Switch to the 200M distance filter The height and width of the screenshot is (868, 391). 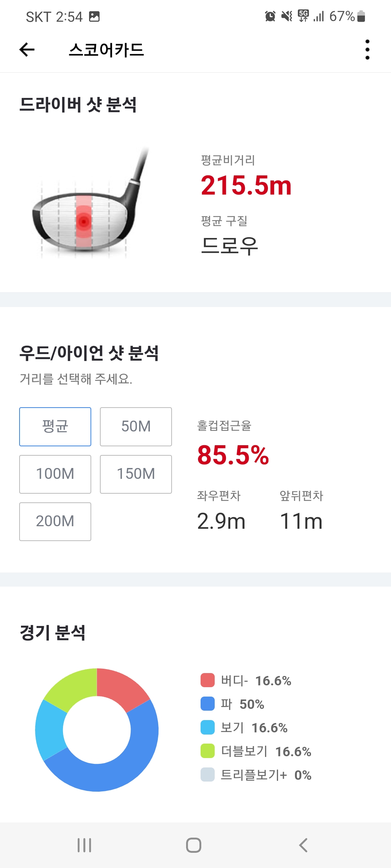[55, 522]
